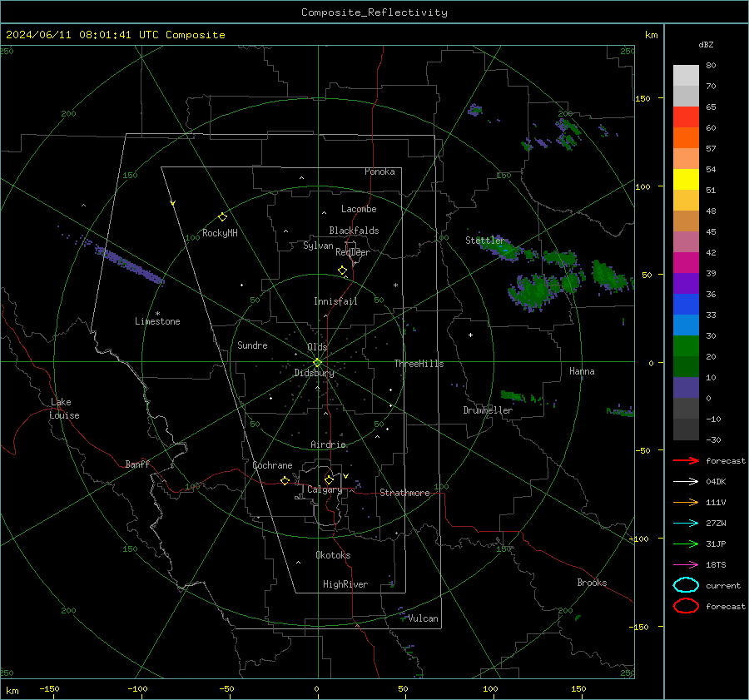Click the Blackfalds label
Viewport: 749px width, 700px height.
pos(354,231)
